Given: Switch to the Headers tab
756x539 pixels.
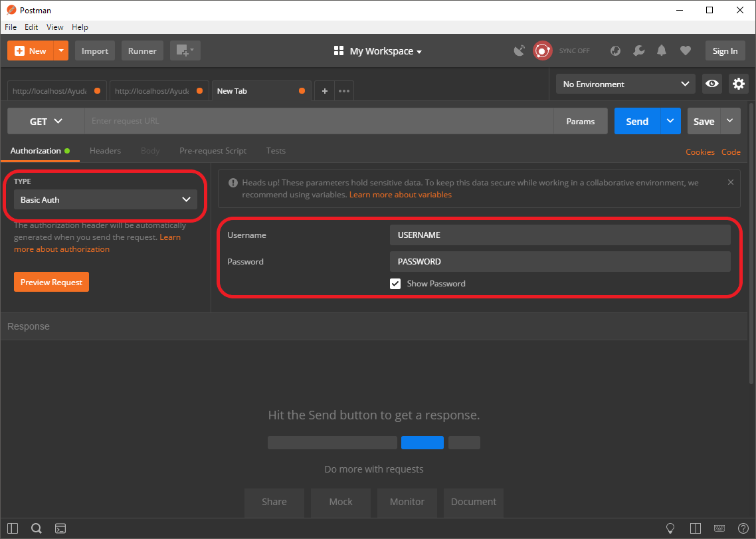Looking at the screenshot, I should [105, 151].
